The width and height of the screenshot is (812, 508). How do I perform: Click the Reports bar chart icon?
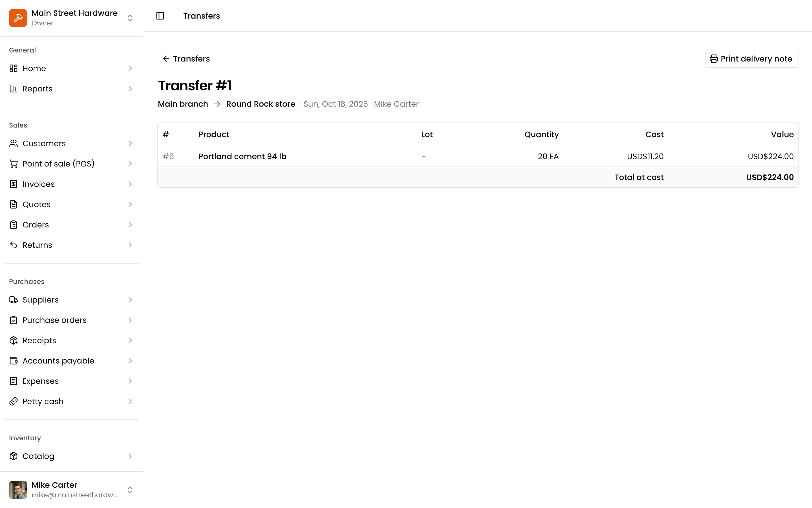click(x=14, y=89)
